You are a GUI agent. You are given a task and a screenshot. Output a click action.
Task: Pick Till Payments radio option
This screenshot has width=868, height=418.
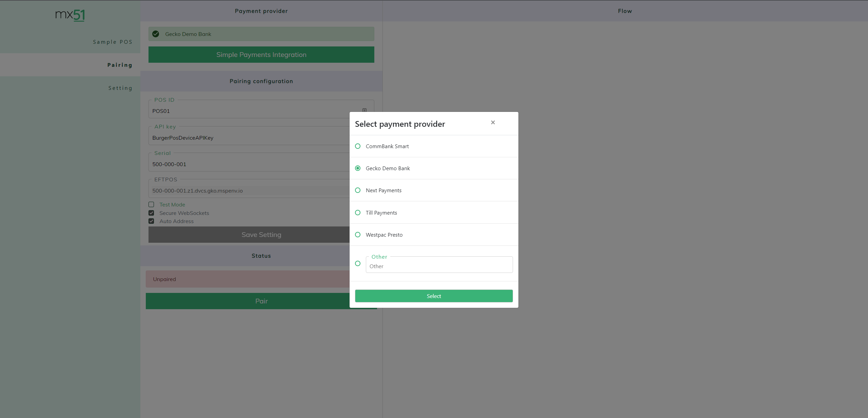(x=358, y=213)
